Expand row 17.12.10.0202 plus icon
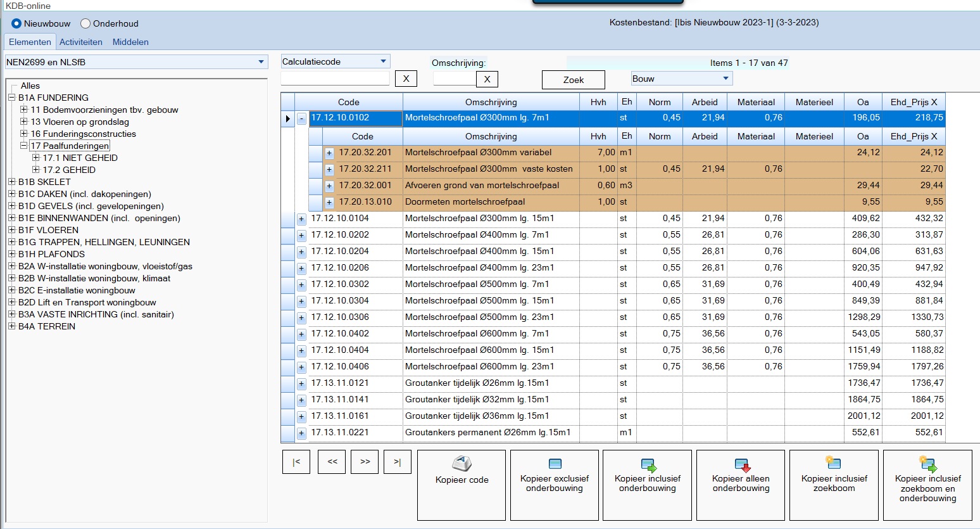 [x=301, y=236]
